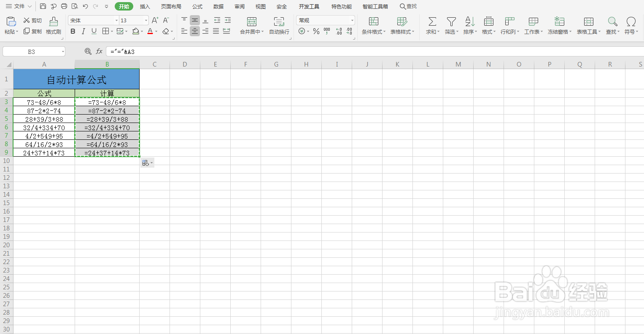Click the Undo arrow
The width and height of the screenshot is (644, 334).
click(86, 6)
